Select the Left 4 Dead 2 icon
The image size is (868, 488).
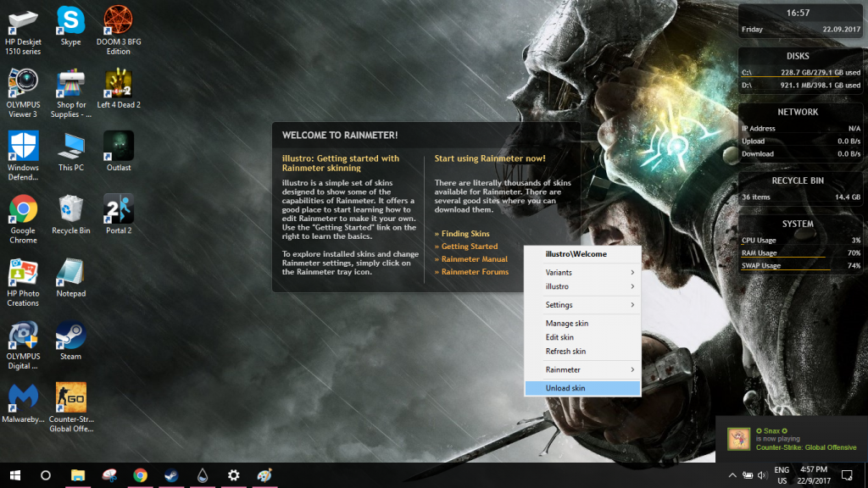coord(119,88)
